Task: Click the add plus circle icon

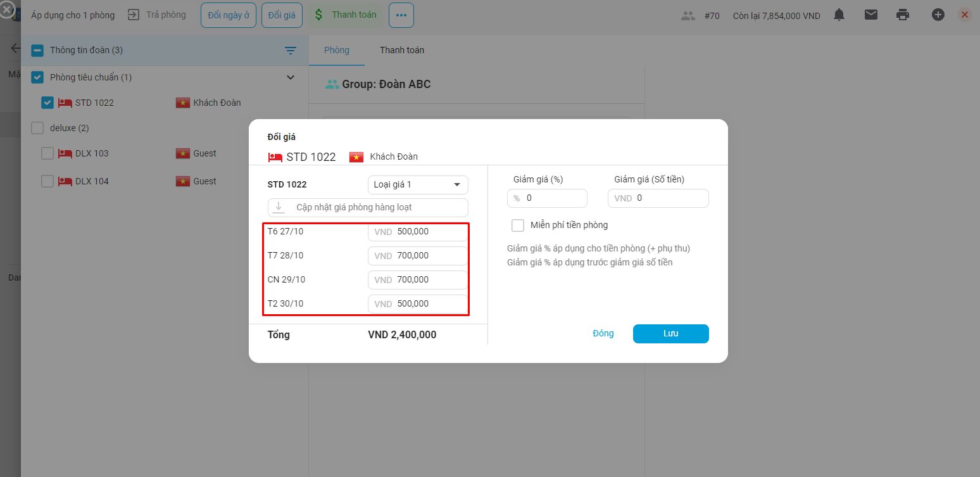Action: tap(938, 15)
